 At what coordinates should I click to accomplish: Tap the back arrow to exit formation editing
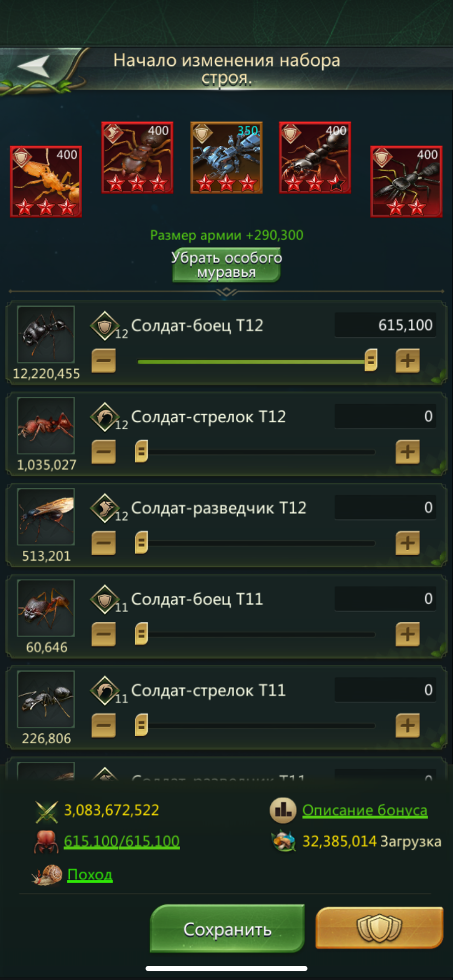(x=34, y=65)
